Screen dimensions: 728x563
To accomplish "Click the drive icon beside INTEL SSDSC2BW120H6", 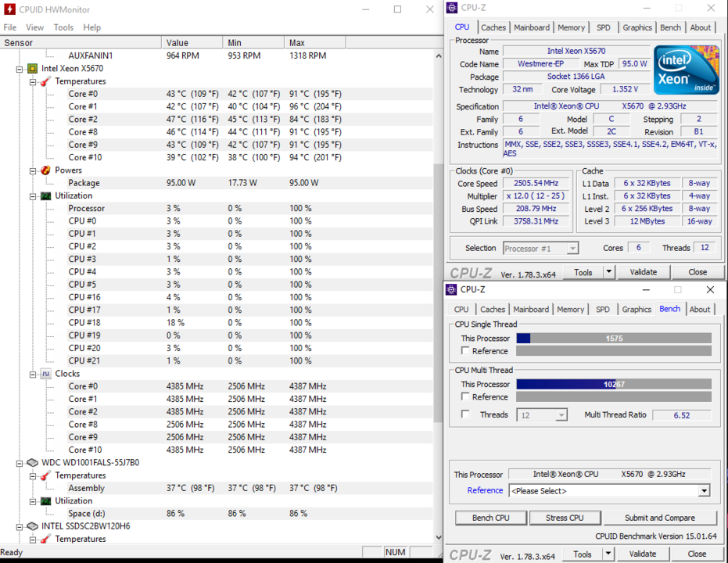I will 32,526.
